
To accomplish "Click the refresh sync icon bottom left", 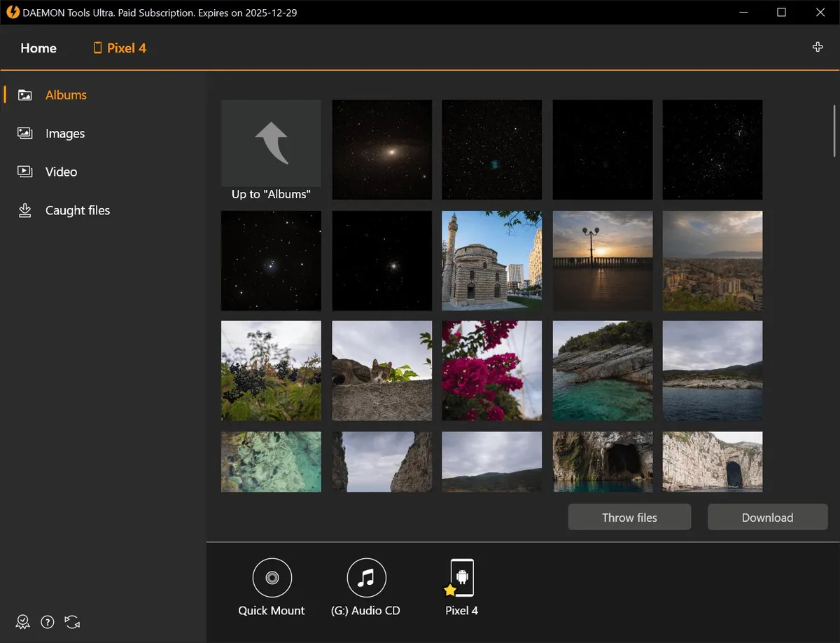I will 71,622.
